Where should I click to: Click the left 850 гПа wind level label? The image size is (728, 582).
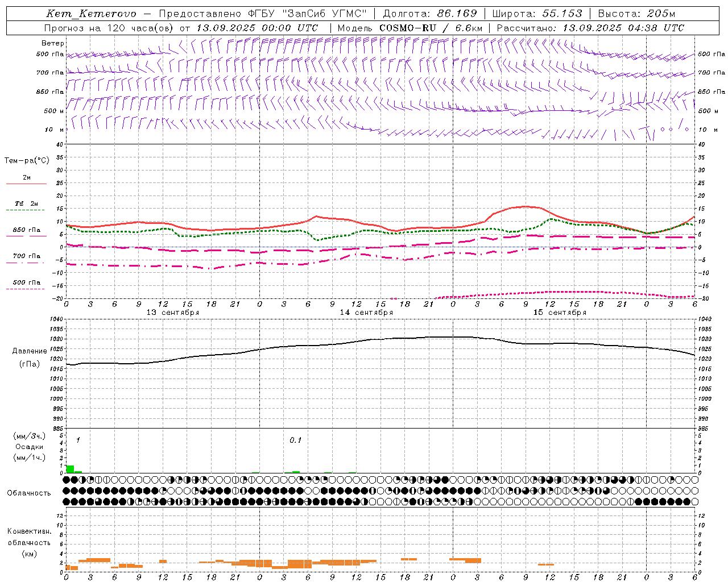click(50, 92)
